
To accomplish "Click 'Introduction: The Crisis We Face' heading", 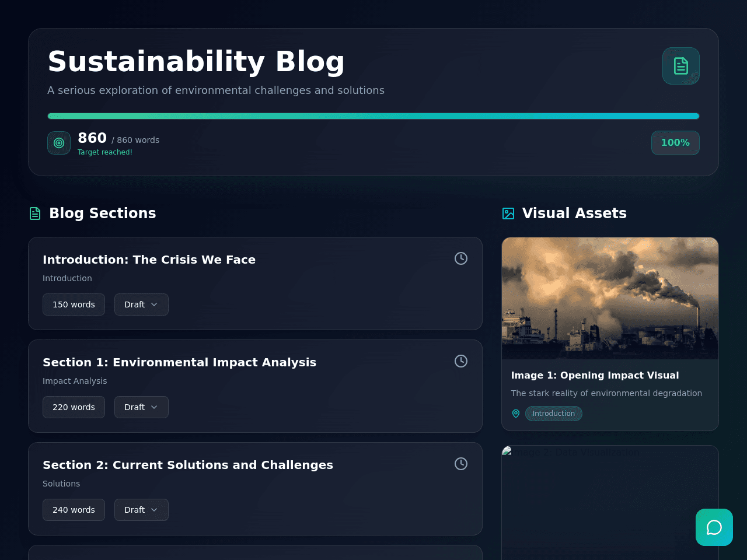I will tap(149, 260).
